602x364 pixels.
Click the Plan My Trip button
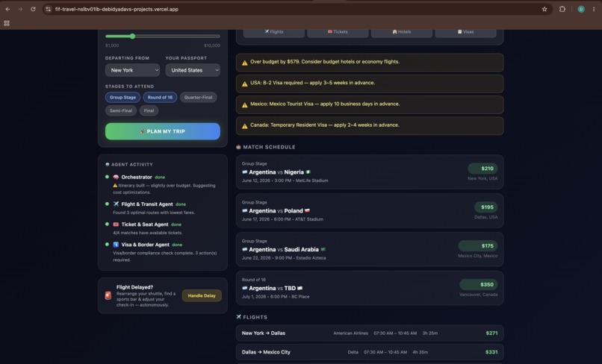point(163,131)
